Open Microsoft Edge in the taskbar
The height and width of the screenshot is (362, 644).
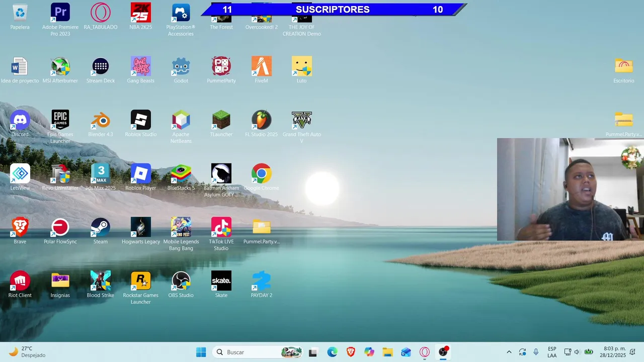pos(332,352)
